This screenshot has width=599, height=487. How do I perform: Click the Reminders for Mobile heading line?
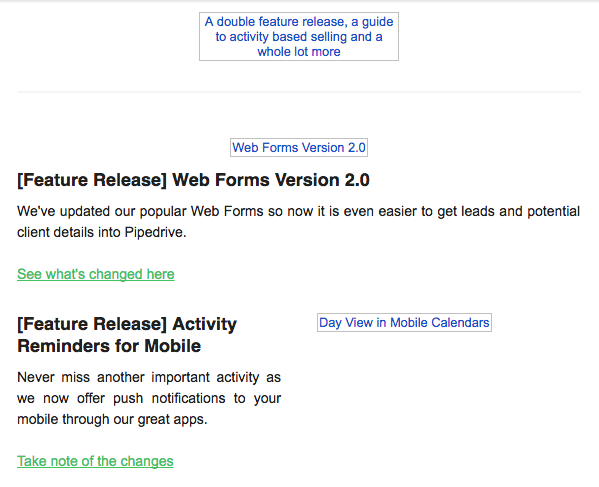click(x=109, y=346)
